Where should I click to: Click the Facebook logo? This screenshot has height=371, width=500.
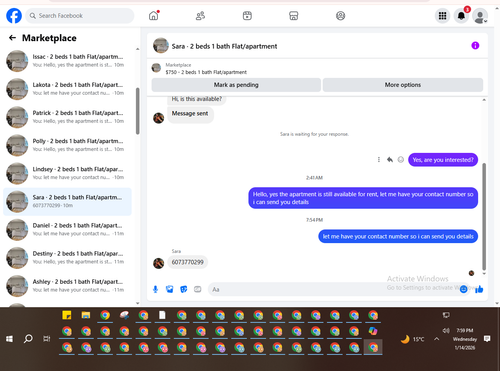point(14,16)
